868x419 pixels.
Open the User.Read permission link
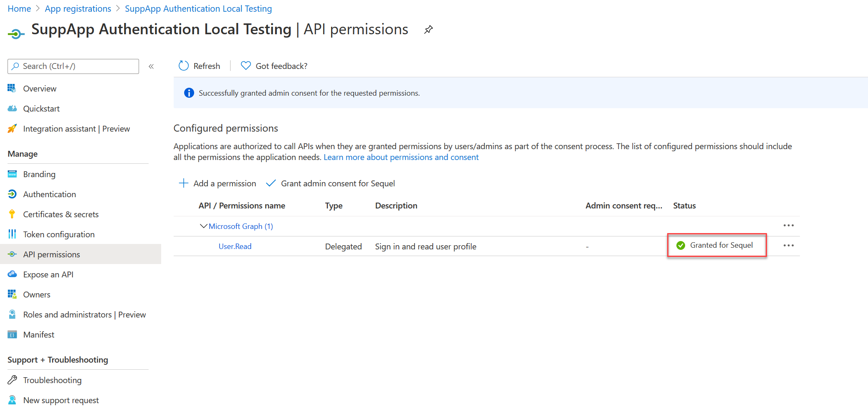click(x=235, y=246)
